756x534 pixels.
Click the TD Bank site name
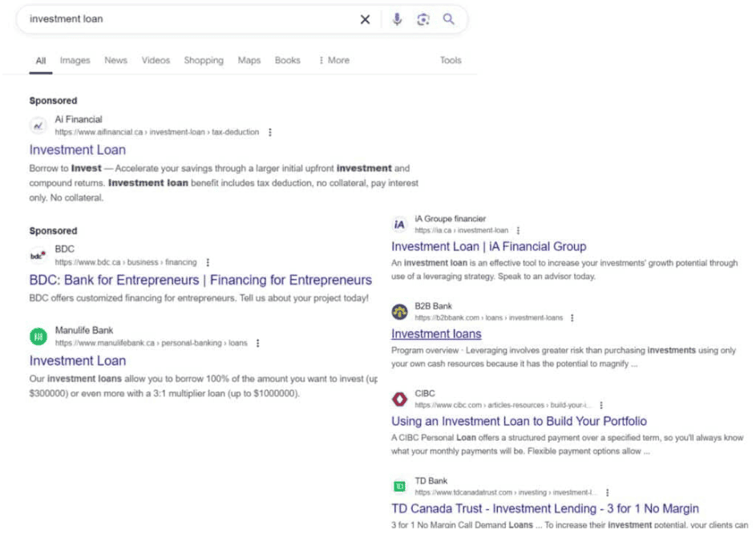pos(431,481)
